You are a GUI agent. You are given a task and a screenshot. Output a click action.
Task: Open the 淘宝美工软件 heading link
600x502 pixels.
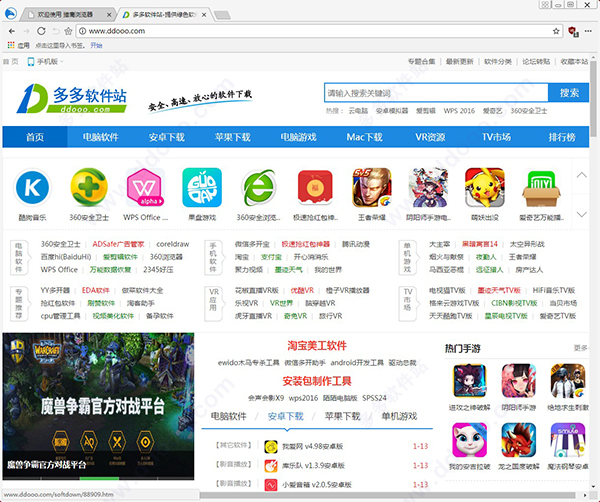tap(317, 346)
